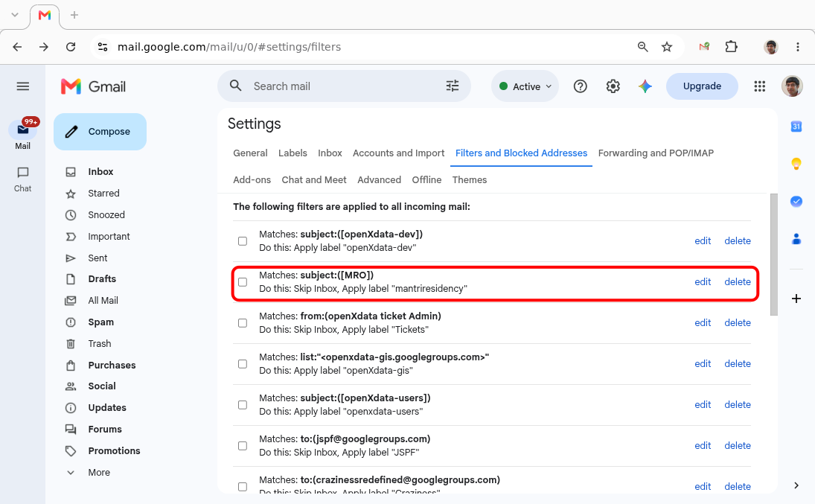Screen dimensions: 815x504
Task: Edit the jspf@googlegroups.com filter
Action: click(703, 446)
